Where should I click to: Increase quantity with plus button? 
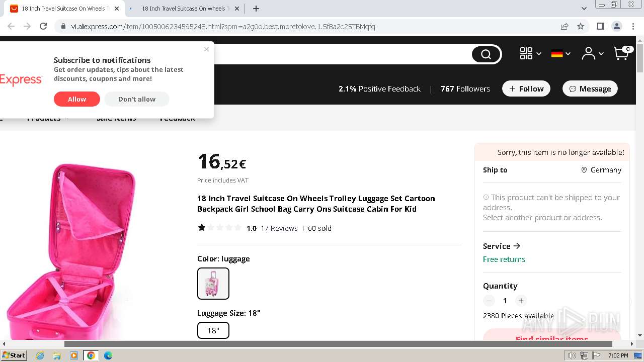tap(521, 301)
